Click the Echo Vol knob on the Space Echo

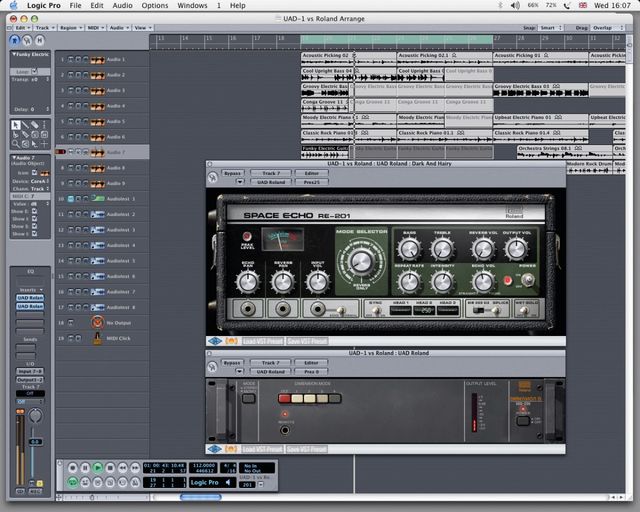point(483,282)
